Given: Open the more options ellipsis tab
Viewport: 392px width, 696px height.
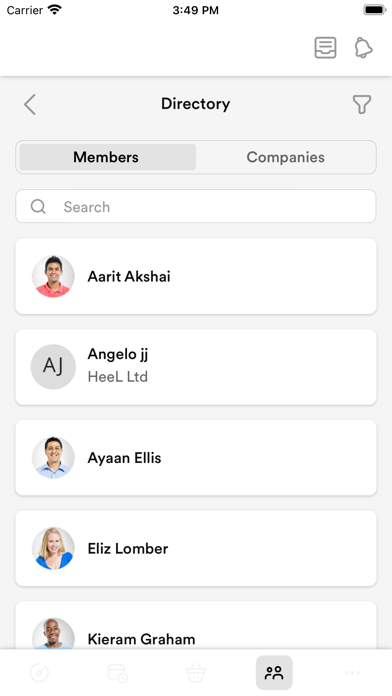Looking at the screenshot, I should tap(352, 673).
